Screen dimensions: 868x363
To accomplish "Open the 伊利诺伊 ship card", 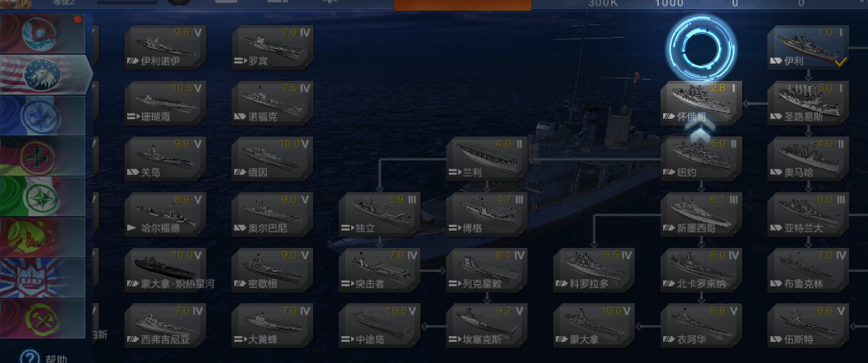I will [x=165, y=47].
